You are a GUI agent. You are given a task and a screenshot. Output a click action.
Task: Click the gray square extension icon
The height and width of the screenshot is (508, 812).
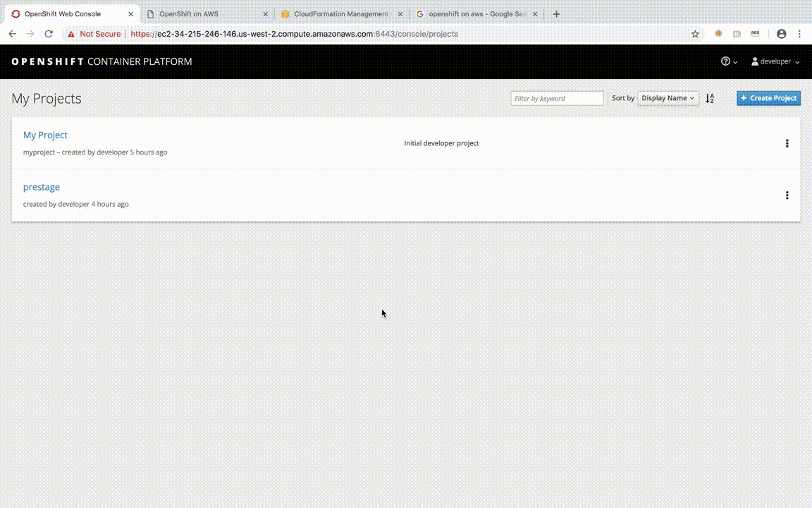737,34
